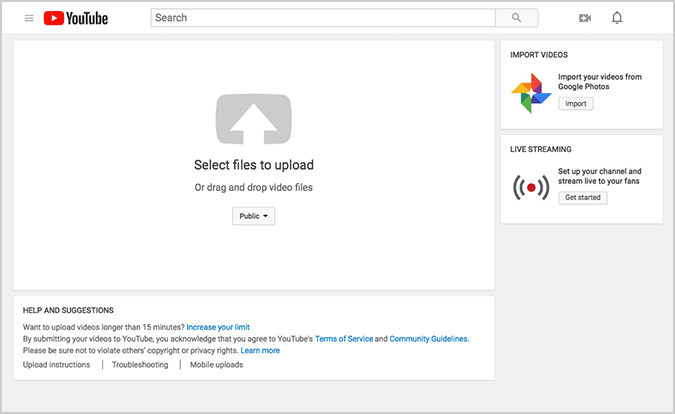Click the Google Photos pinwheel icon
The width and height of the screenshot is (675, 414).
[531, 93]
